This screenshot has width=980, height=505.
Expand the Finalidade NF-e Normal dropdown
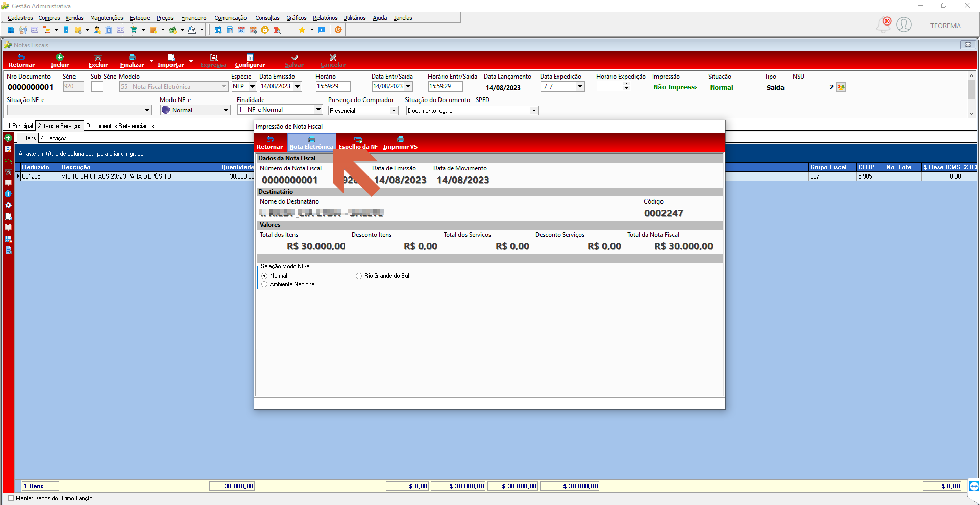pyautogui.click(x=318, y=110)
